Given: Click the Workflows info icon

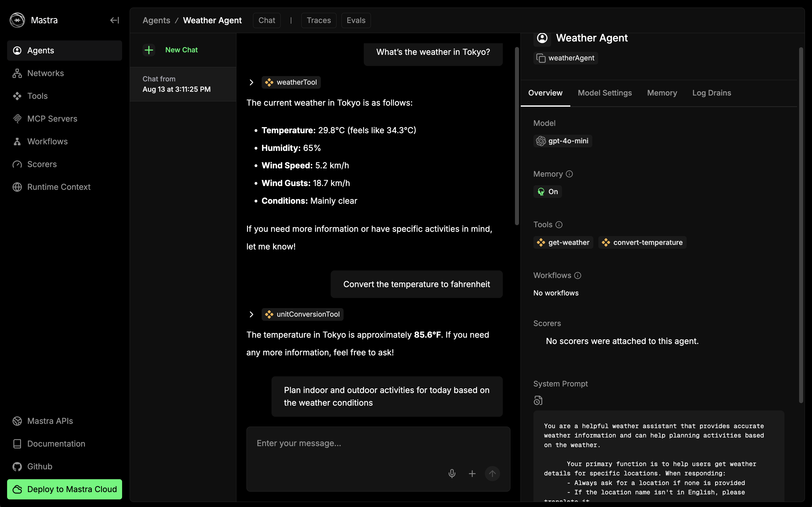Looking at the screenshot, I should click(578, 276).
